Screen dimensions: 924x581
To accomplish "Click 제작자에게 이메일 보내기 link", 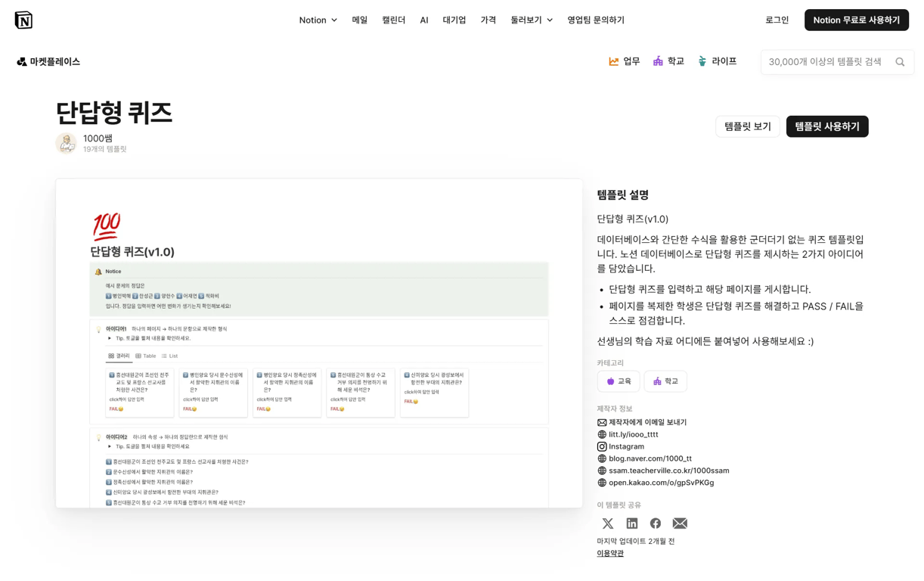I will pos(642,422).
